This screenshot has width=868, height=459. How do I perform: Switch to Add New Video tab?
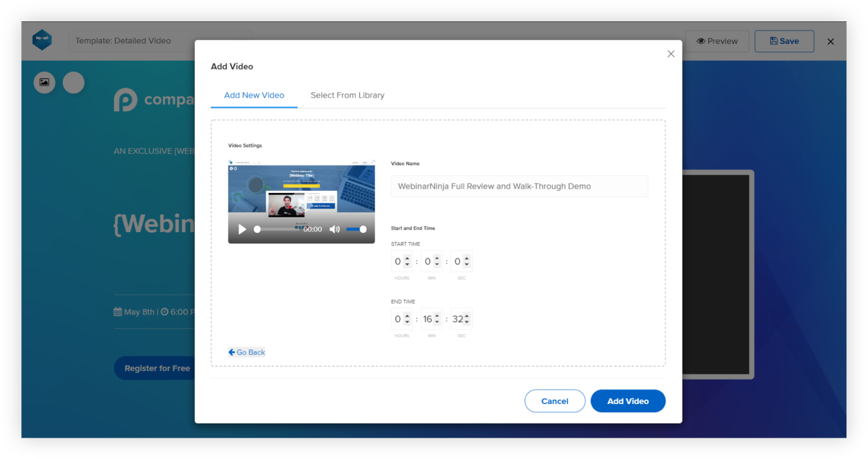[x=254, y=95]
